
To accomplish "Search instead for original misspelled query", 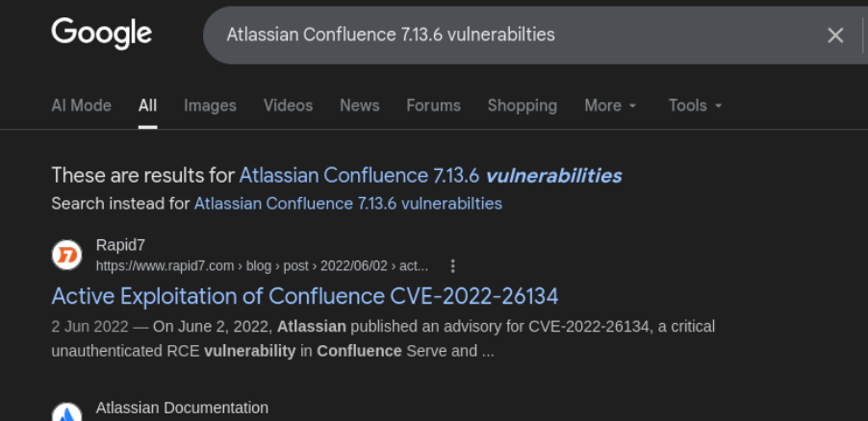I will pos(347,204).
